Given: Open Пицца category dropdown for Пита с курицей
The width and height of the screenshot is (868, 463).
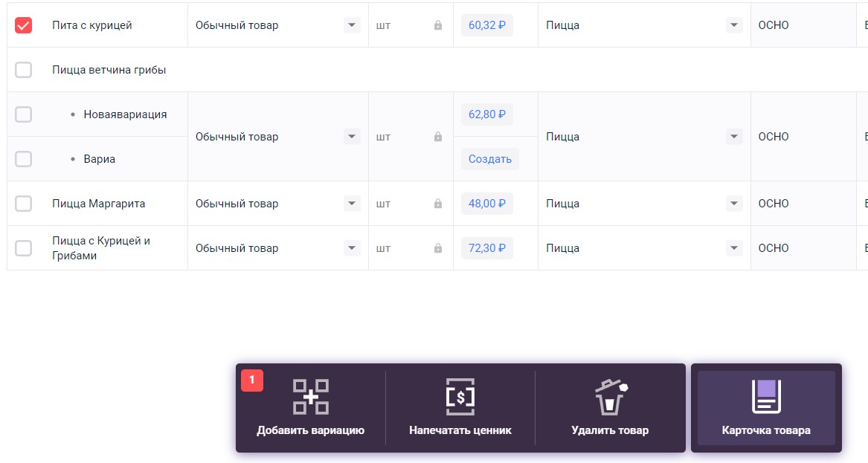Looking at the screenshot, I should pos(734,25).
